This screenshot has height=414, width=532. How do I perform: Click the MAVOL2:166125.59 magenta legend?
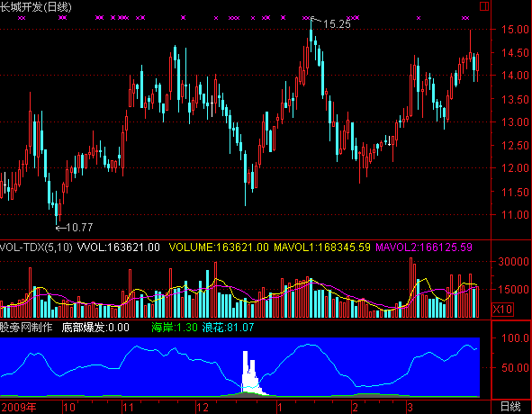point(424,247)
